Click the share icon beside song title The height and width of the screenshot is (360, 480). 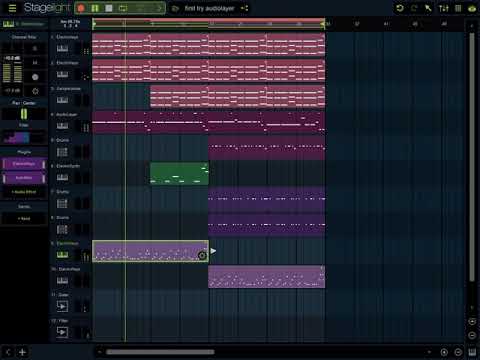pyautogui.click(x=244, y=8)
